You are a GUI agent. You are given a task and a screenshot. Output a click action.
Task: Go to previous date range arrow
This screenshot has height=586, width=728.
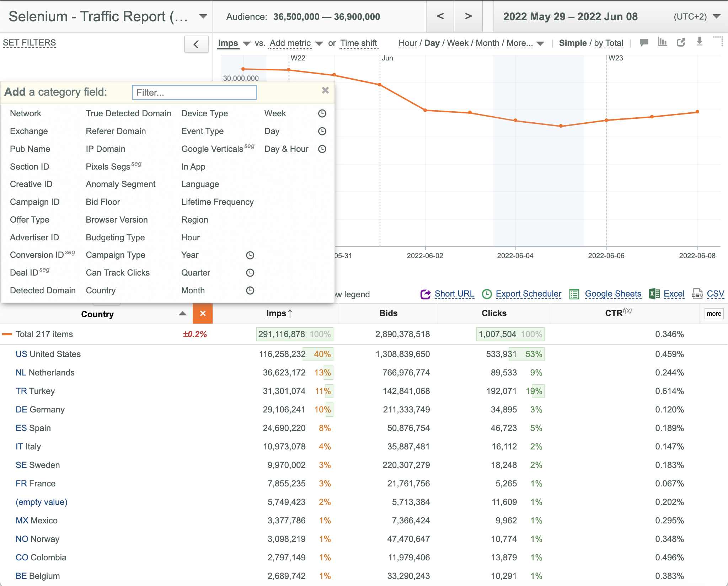click(x=440, y=16)
